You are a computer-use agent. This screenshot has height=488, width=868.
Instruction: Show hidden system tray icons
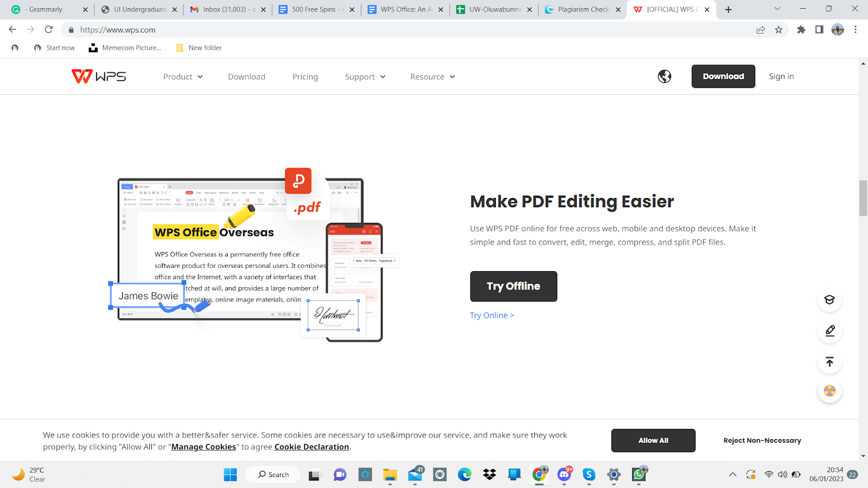733,475
